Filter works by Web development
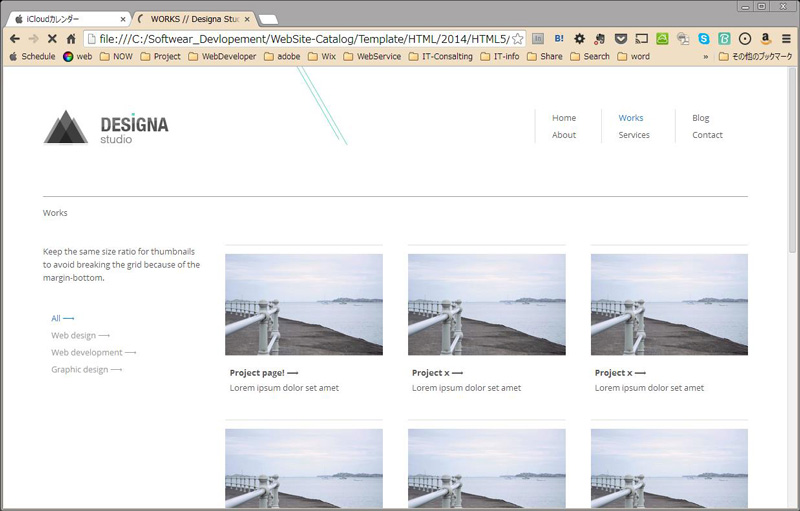The width and height of the screenshot is (800, 511). (x=93, y=352)
